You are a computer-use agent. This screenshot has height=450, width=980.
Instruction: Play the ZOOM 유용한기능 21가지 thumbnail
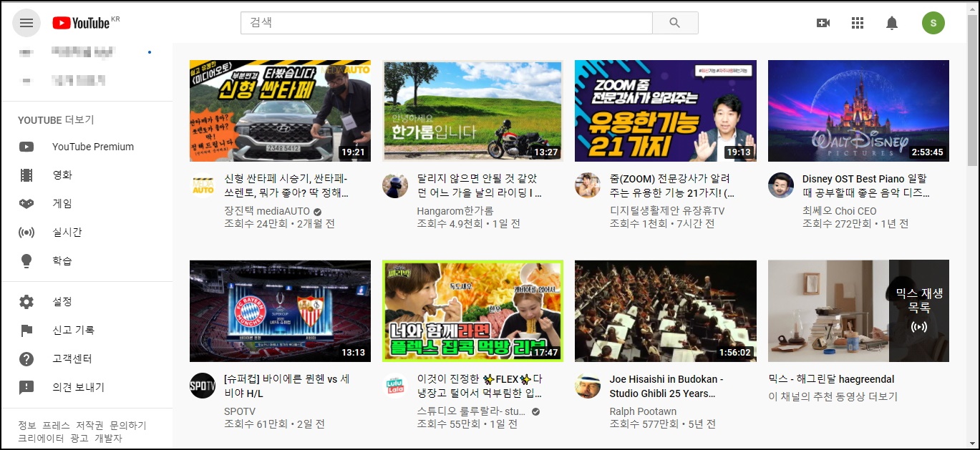[665, 111]
